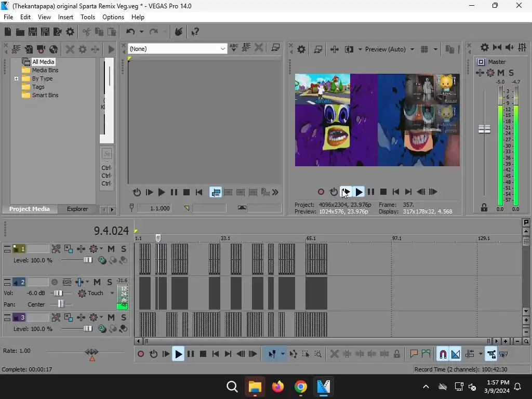Image resolution: width=532 pixels, height=399 pixels.
Task: Pause in the video preview window
Action: [x=371, y=192]
